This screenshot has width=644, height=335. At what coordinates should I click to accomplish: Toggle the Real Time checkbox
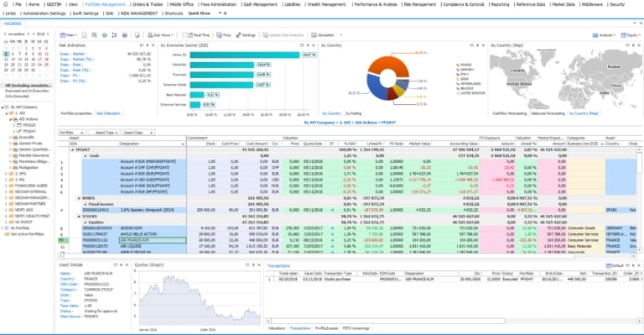pyautogui.click(x=184, y=35)
